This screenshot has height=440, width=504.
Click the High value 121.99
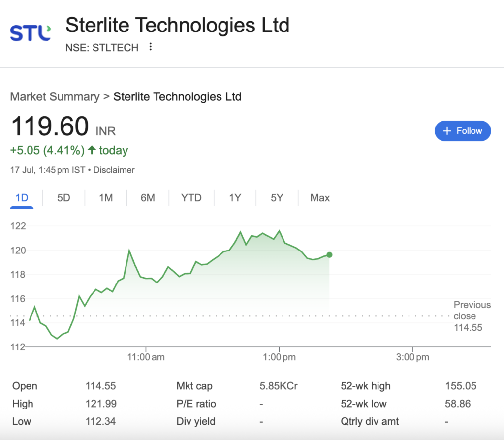coord(101,404)
